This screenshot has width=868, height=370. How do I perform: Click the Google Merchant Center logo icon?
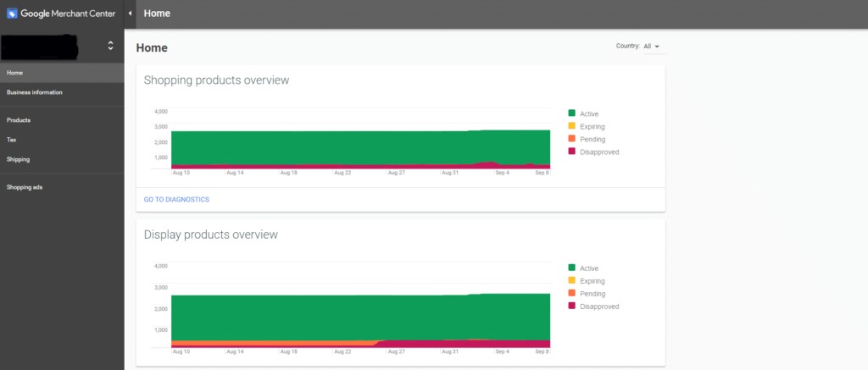click(x=12, y=14)
